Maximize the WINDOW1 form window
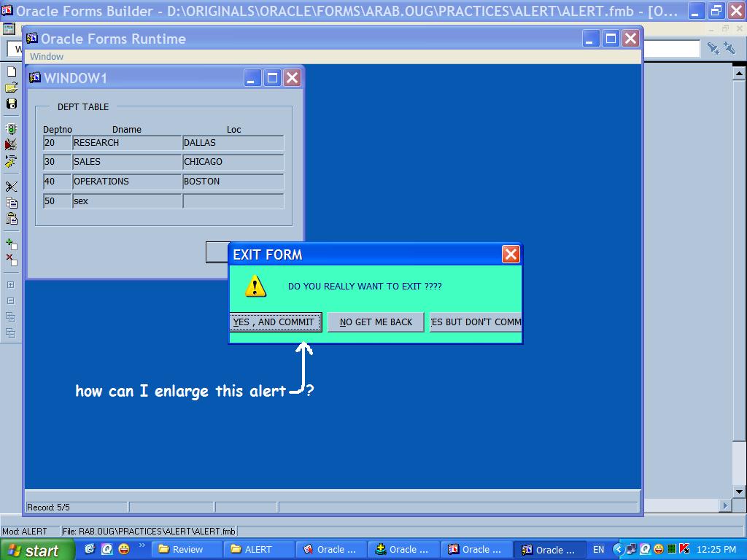Image resolution: width=747 pixels, height=560 pixels. point(273,77)
